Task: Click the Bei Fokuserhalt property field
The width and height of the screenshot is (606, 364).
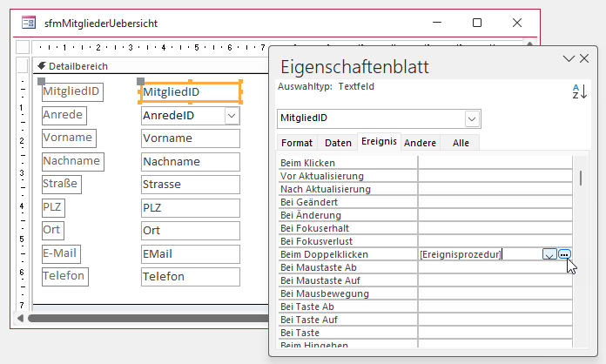Action: [x=495, y=228]
